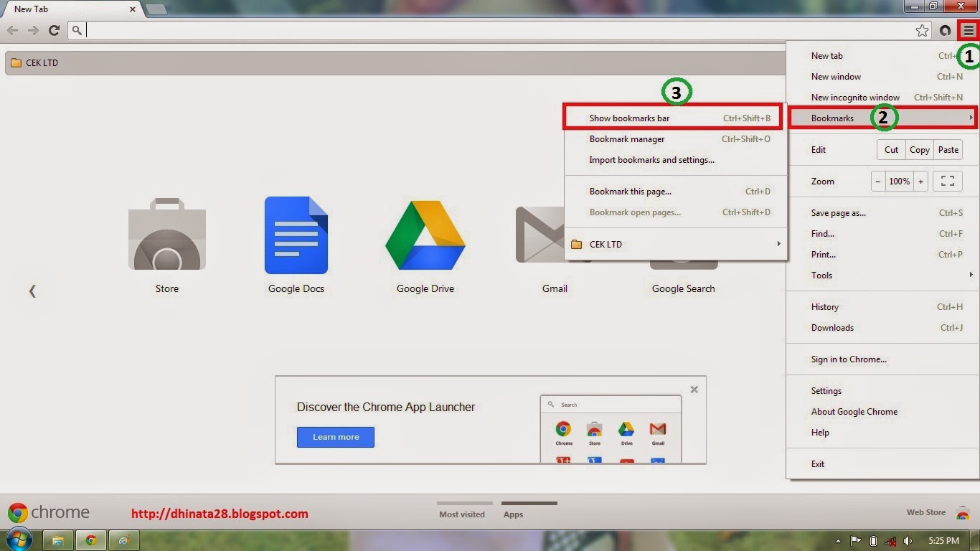Viewport: 980px width, 551px height.
Task: Show hidden tray icons arrow
Action: (839, 540)
